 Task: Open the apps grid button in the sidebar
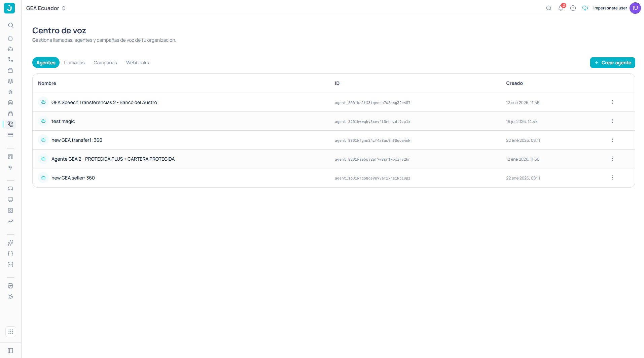[x=11, y=332]
